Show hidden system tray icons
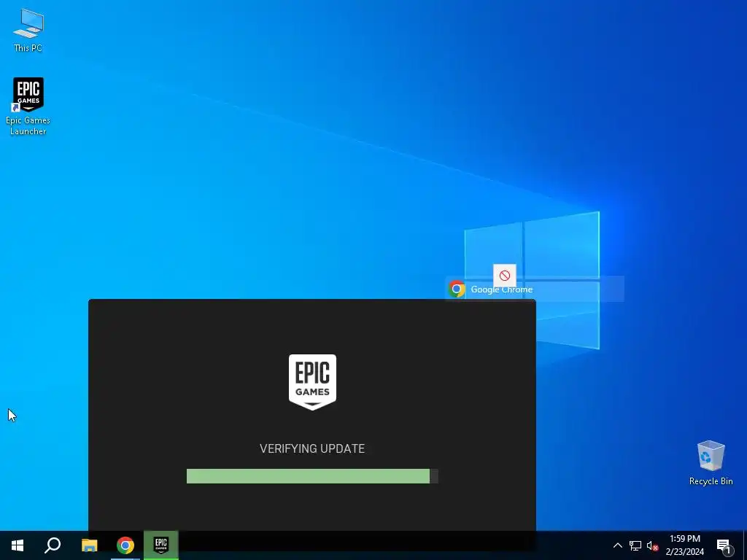Screen dimensions: 747x560 click(x=617, y=545)
